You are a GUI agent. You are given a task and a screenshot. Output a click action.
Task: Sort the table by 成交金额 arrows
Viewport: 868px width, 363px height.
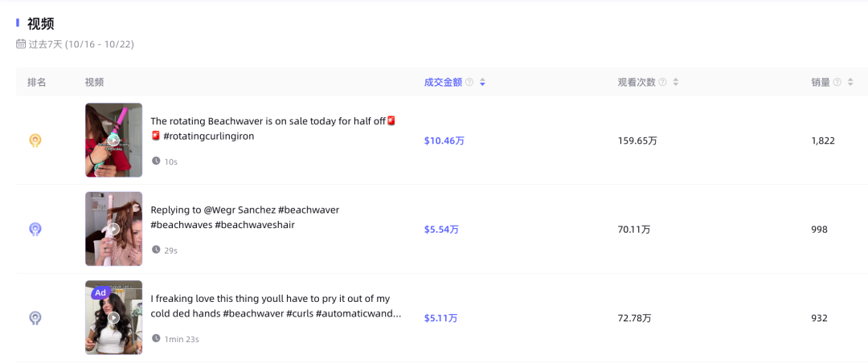(x=482, y=82)
